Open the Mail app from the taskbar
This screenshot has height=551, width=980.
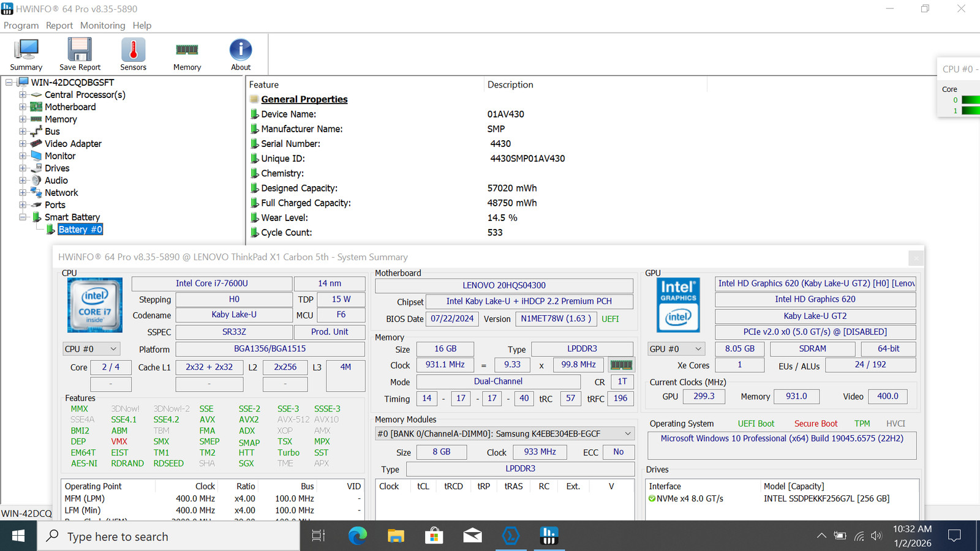[x=472, y=536]
